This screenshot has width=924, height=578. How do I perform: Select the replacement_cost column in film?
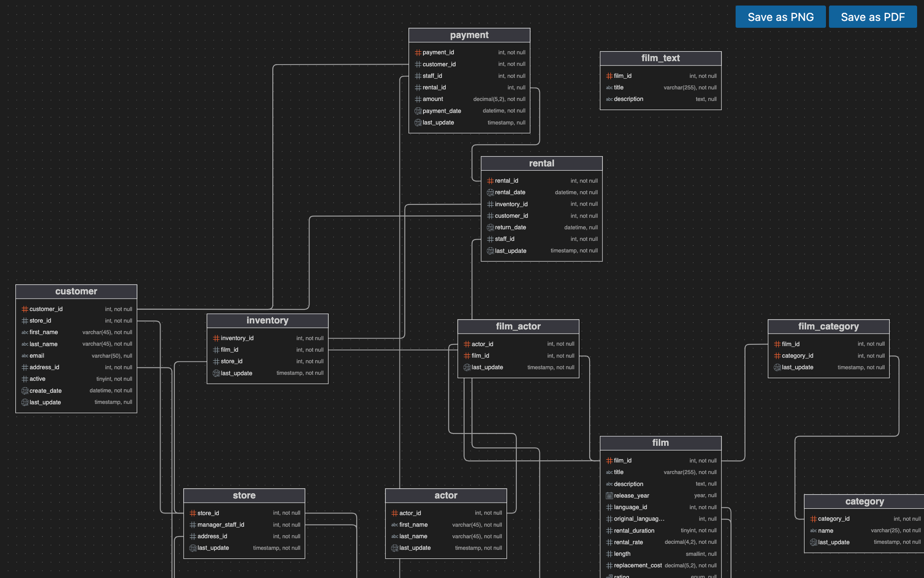coord(661,565)
